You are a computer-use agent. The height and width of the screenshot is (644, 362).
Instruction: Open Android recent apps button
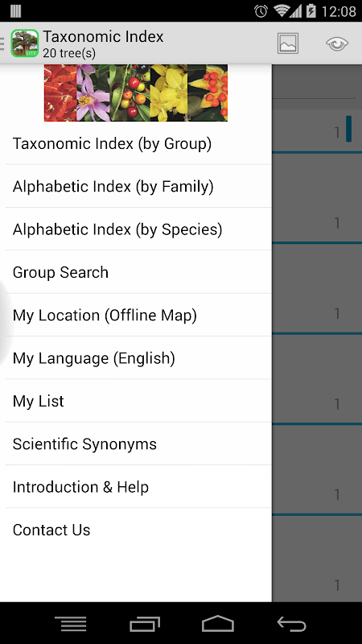146,624
